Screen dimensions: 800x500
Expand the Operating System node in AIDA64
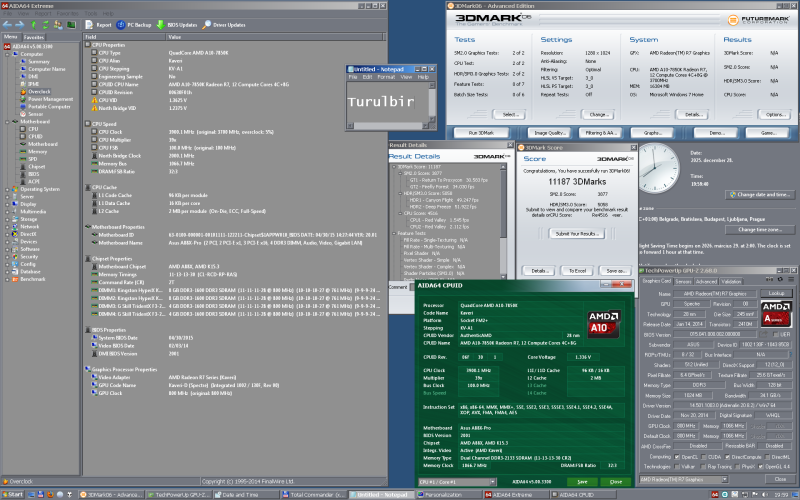coord(7,189)
